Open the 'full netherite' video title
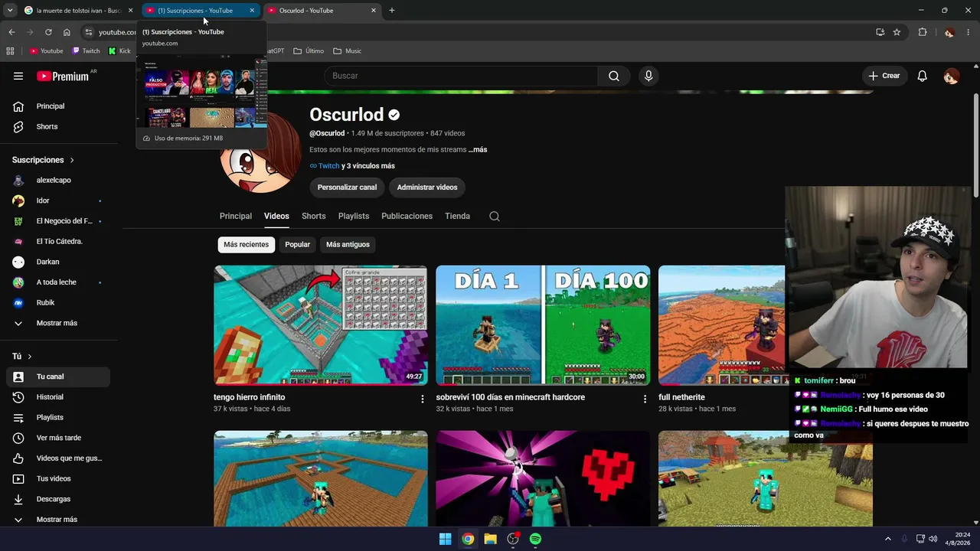This screenshot has width=980, height=551. pos(681,398)
